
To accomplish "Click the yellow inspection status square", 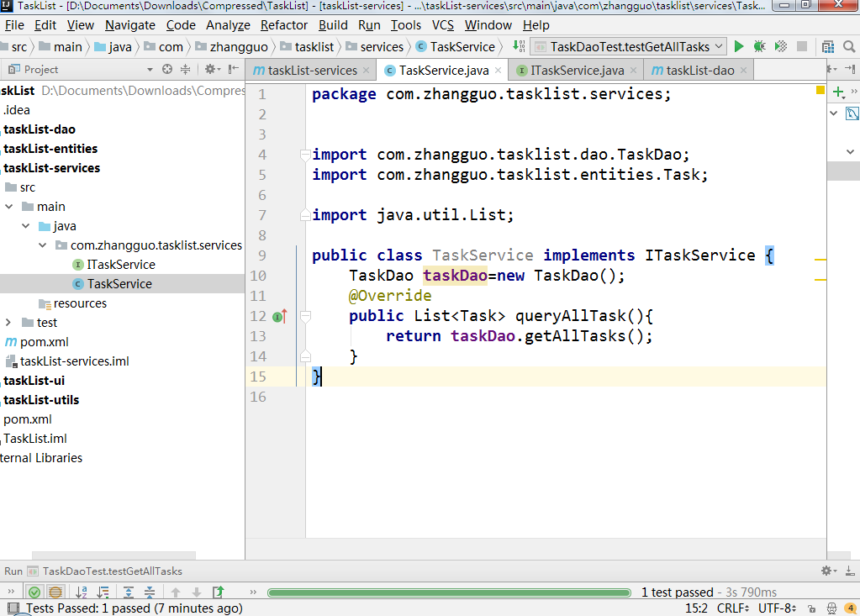I will click(x=820, y=90).
